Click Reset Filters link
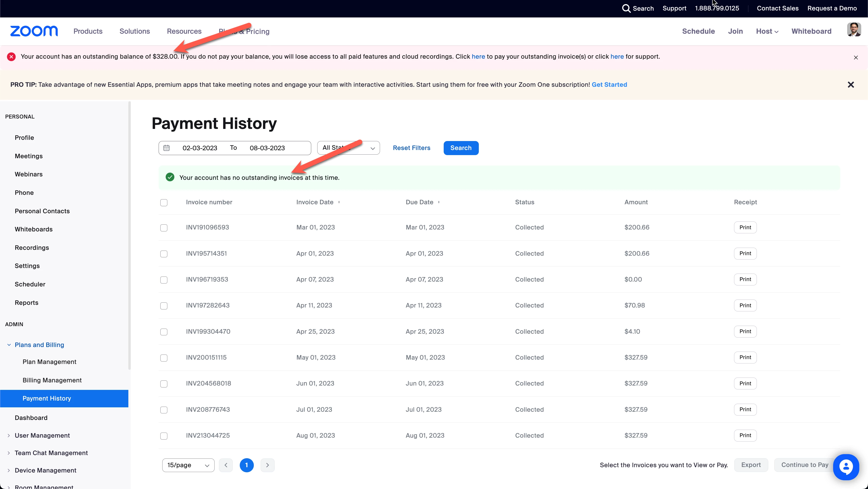This screenshot has width=868, height=489. point(411,148)
